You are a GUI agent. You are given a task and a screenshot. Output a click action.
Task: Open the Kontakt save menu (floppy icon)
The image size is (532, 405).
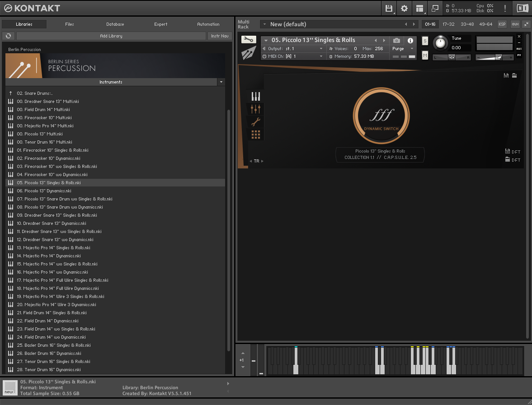click(x=389, y=8)
